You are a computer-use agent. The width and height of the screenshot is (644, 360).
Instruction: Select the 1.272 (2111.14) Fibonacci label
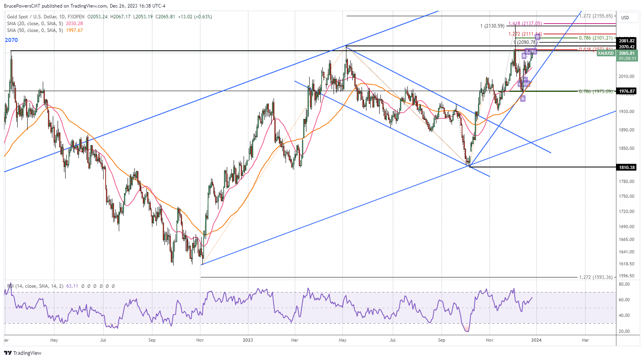click(x=525, y=34)
